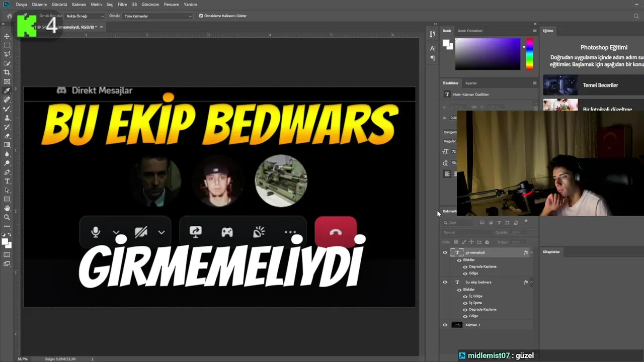Toggle Quick Mask mode icon
The height and width of the screenshot is (362, 644).
[x=7, y=255]
